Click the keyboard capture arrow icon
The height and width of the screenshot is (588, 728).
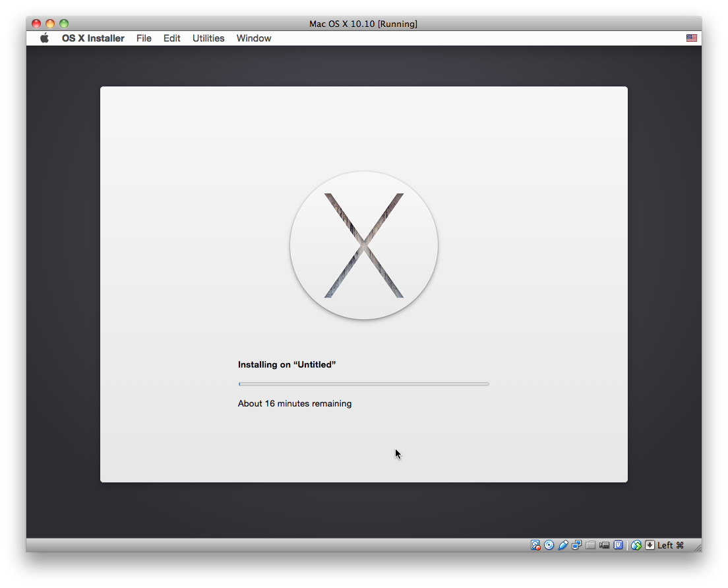click(x=650, y=544)
